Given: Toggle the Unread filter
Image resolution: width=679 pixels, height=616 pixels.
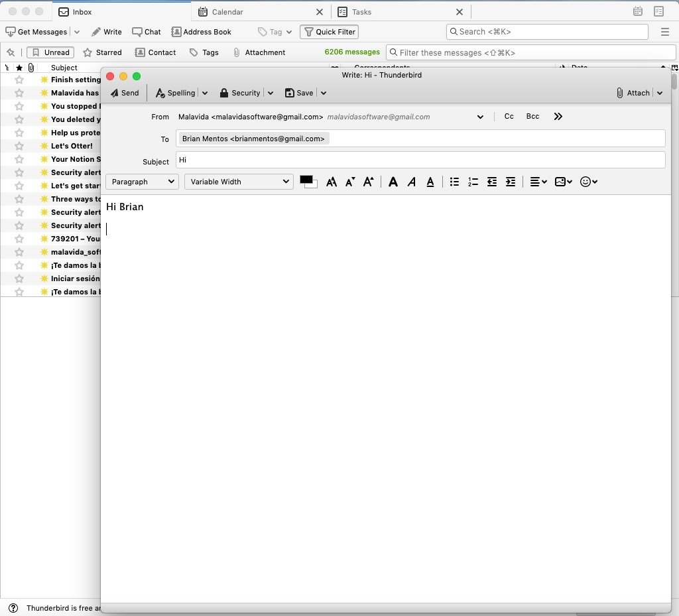Looking at the screenshot, I should click(50, 52).
